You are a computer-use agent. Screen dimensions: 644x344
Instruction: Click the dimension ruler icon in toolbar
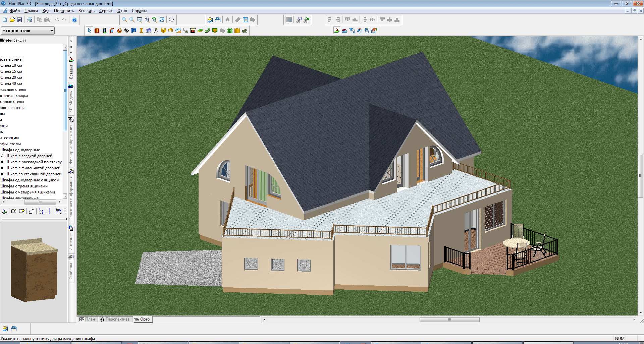tap(218, 20)
